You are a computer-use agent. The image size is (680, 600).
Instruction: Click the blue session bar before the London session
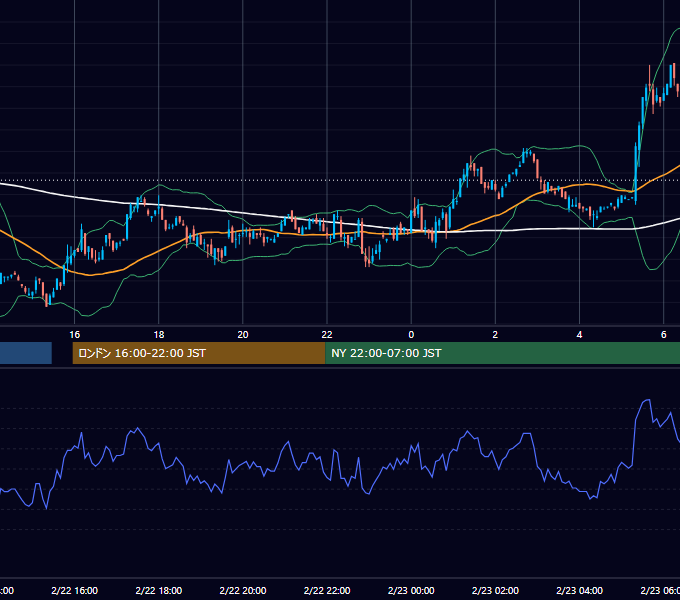pyautogui.click(x=26, y=353)
